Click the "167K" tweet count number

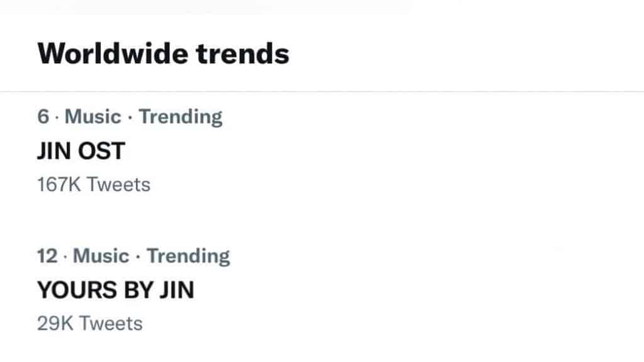click(x=59, y=185)
